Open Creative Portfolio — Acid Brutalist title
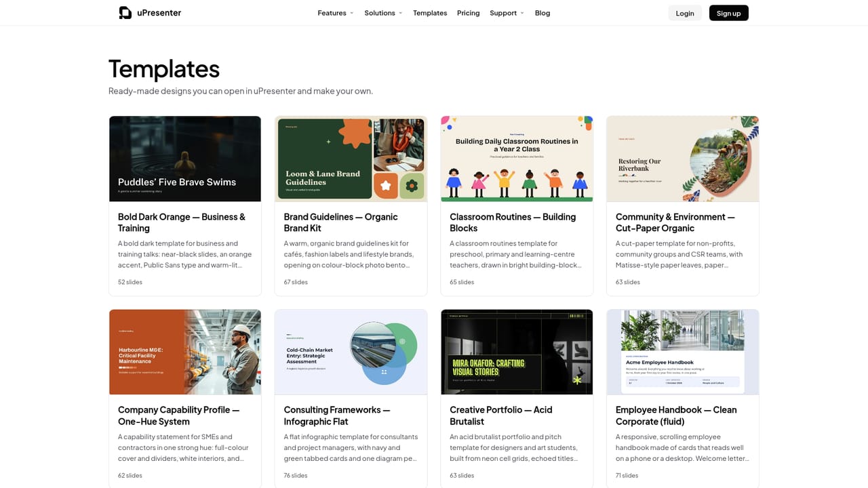Screen dimensions: 868x488 pos(501,415)
